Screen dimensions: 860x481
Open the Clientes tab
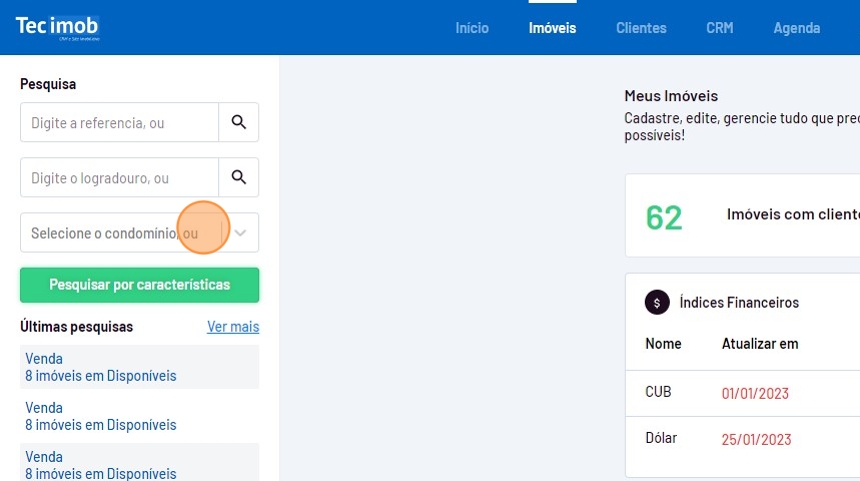pyautogui.click(x=641, y=28)
